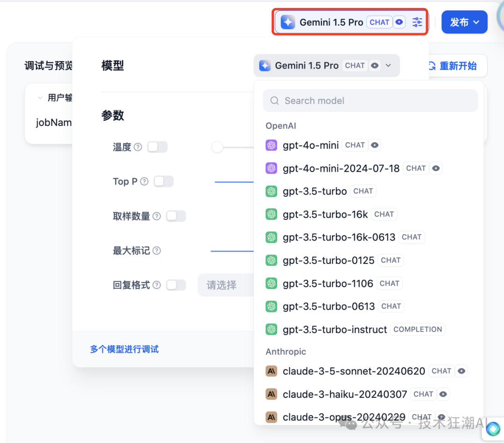This screenshot has height=443, width=504.
Task: Click the help icon next to 回复格式
Action: click(x=156, y=285)
